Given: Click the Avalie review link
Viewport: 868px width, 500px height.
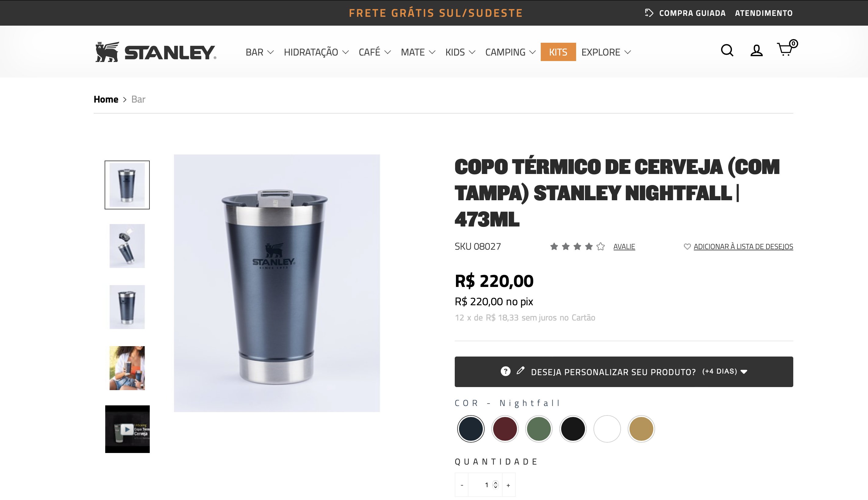Looking at the screenshot, I should 624,247.
